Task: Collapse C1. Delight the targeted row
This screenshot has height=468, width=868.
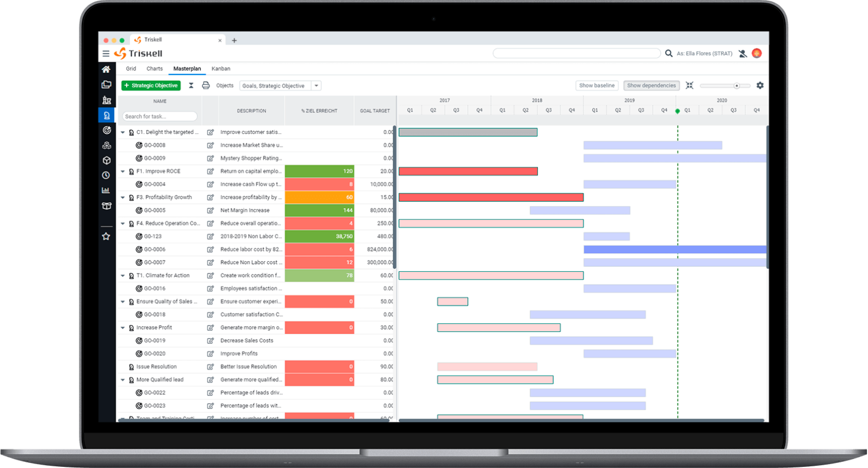Action: (x=123, y=132)
